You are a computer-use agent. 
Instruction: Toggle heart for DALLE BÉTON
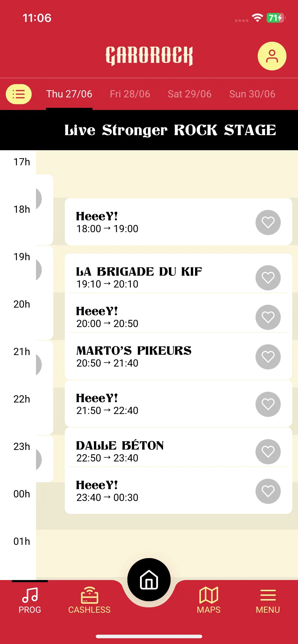coord(268,452)
